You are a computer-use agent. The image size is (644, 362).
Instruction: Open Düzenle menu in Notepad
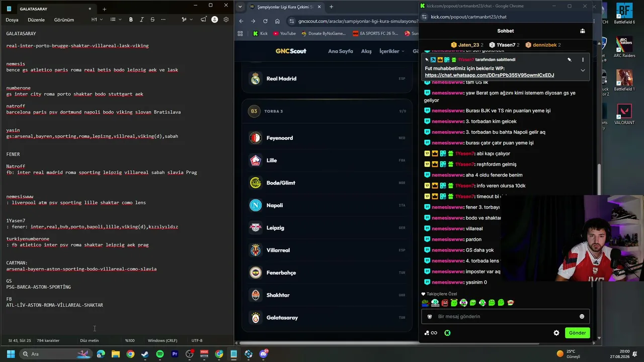click(x=36, y=20)
